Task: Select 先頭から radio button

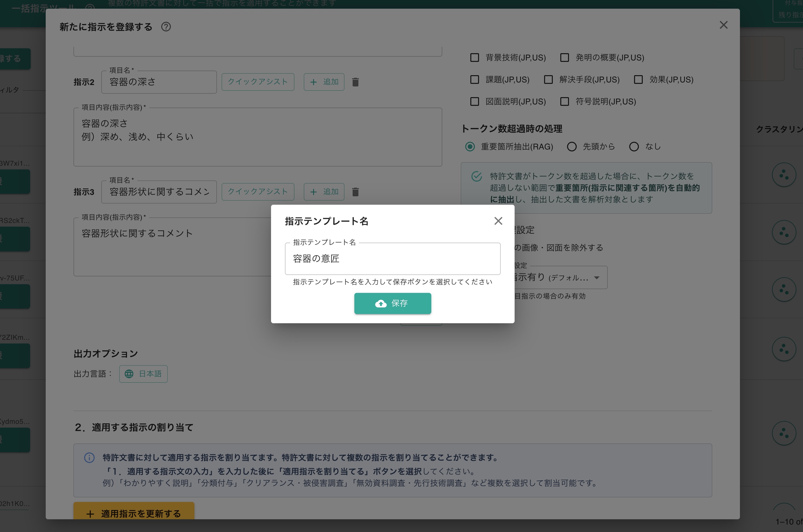Action: 572,147
